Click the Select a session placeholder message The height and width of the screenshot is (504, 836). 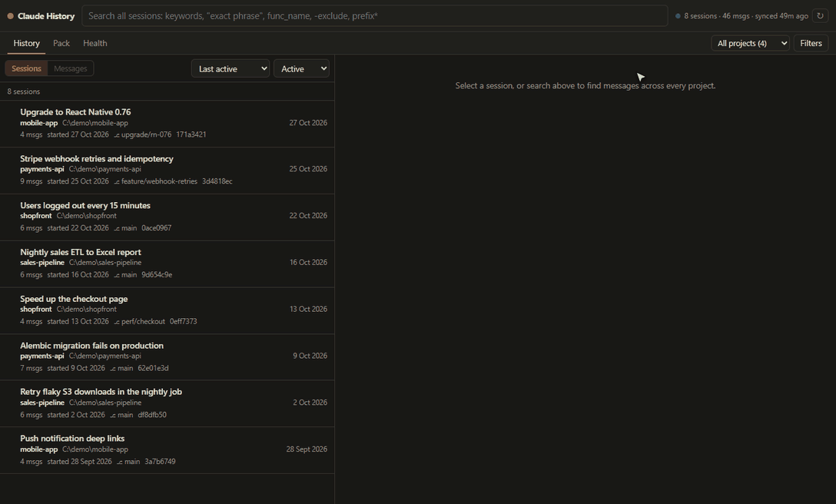pyautogui.click(x=585, y=86)
